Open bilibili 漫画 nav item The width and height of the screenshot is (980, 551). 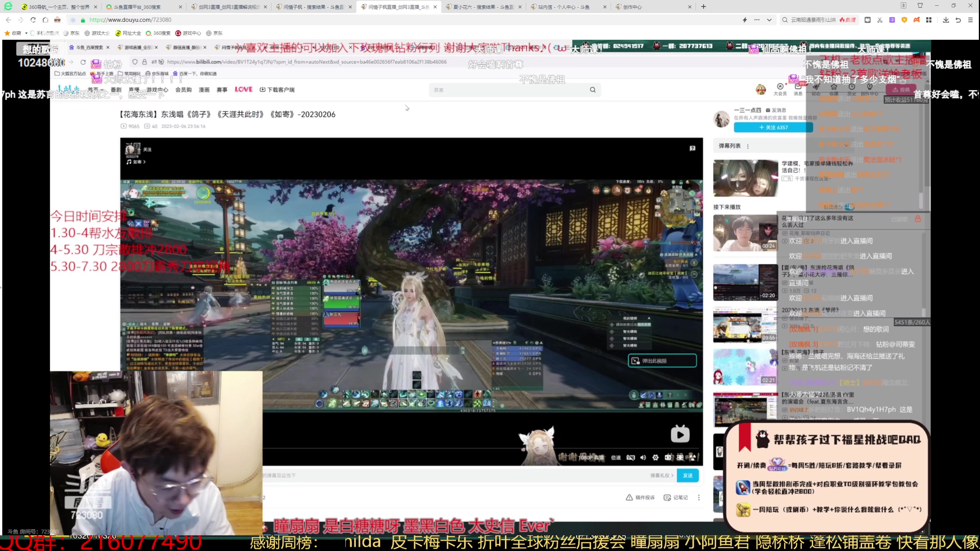204,90
